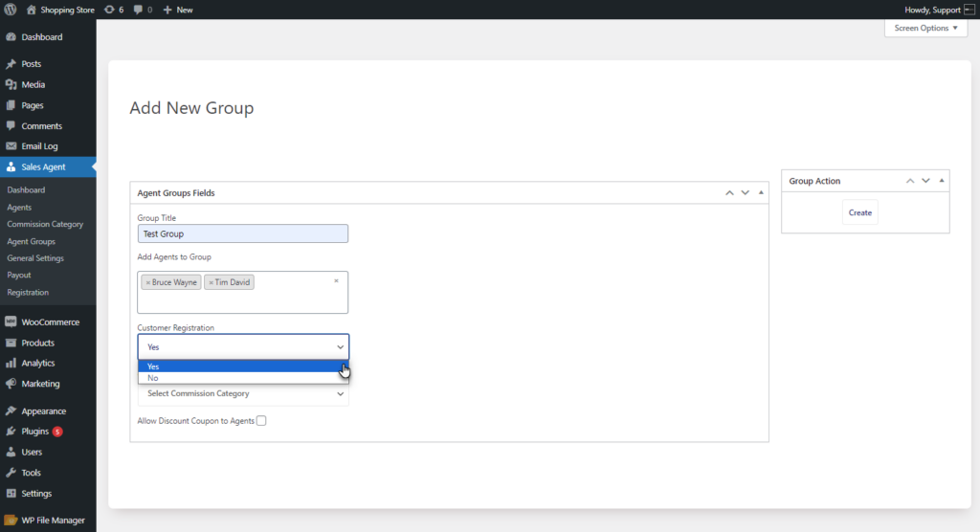Clear all selected agents with the x
This screenshot has height=532, width=980.
pos(336,281)
